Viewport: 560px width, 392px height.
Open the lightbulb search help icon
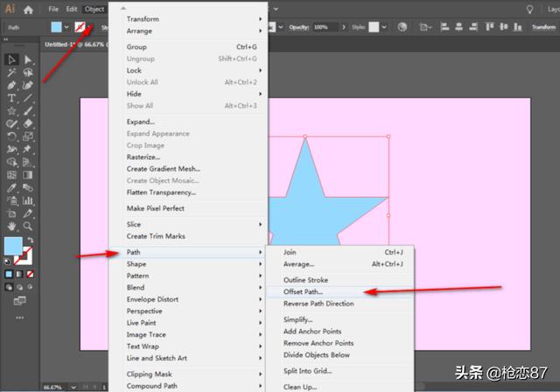pyautogui.click(x=528, y=10)
